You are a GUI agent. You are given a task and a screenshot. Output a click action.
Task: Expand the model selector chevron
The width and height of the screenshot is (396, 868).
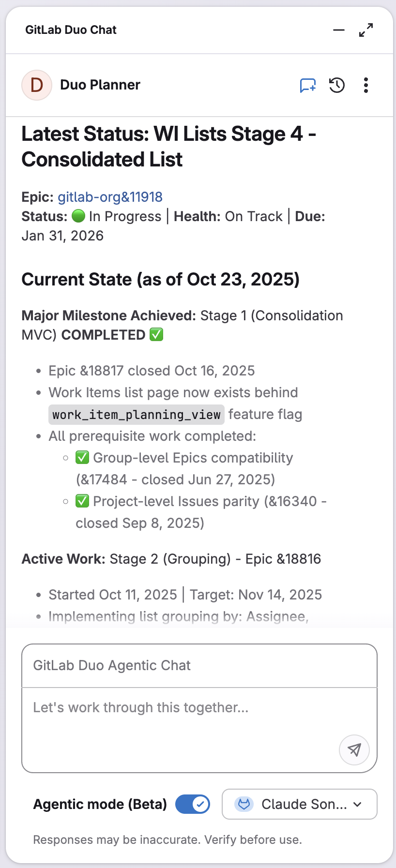pos(357,804)
